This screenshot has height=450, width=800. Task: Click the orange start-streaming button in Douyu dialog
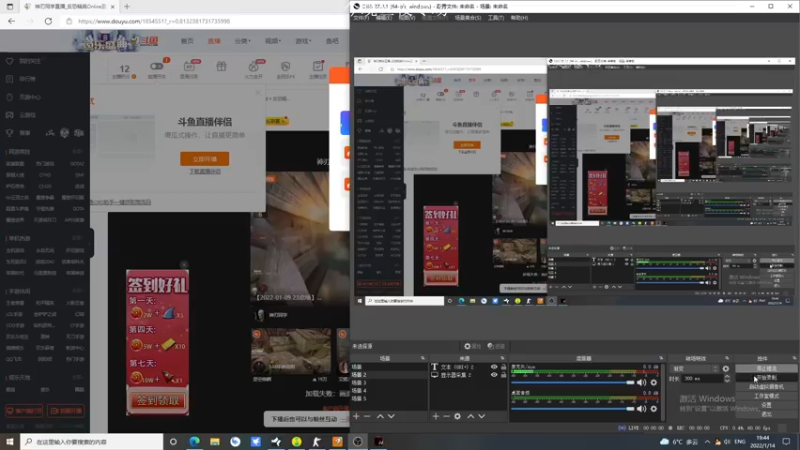[205, 159]
